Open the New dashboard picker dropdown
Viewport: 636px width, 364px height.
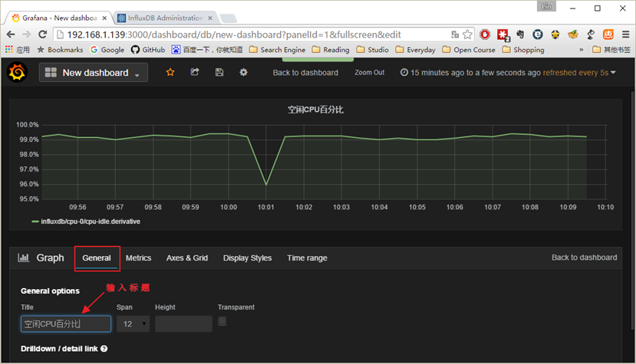[94, 73]
